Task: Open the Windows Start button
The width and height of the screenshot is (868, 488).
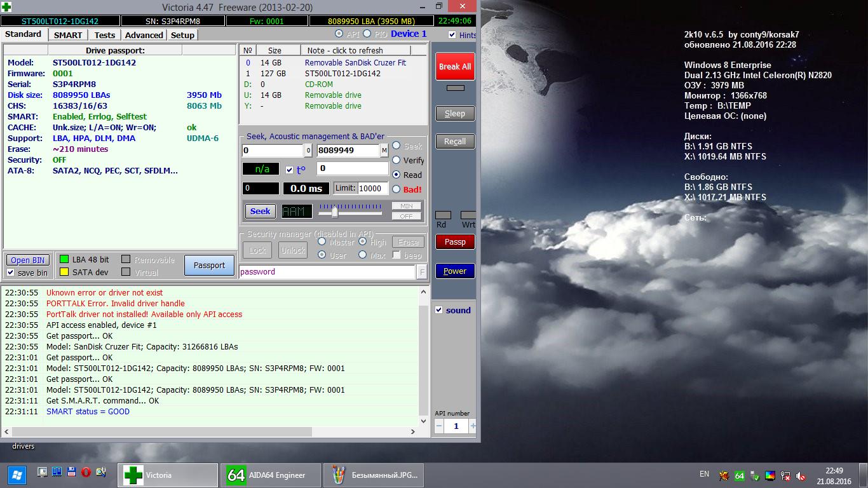Action: tap(16, 475)
